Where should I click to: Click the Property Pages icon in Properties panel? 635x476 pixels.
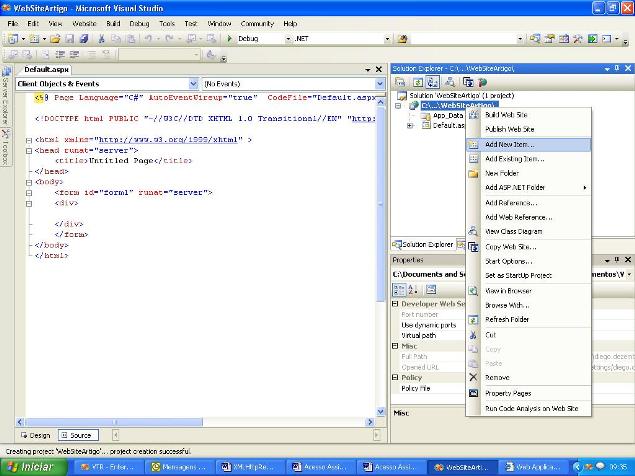click(x=431, y=290)
